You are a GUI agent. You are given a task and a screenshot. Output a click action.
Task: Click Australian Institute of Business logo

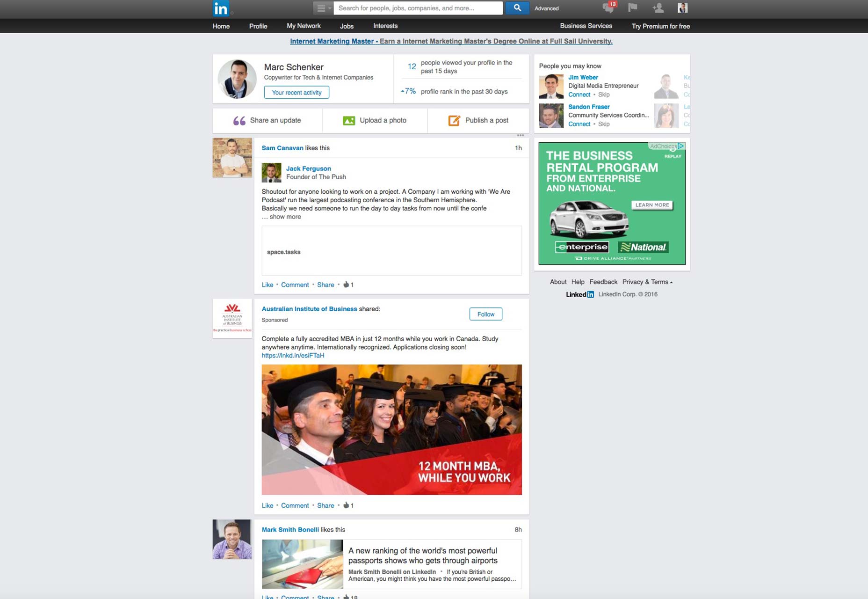click(x=232, y=318)
